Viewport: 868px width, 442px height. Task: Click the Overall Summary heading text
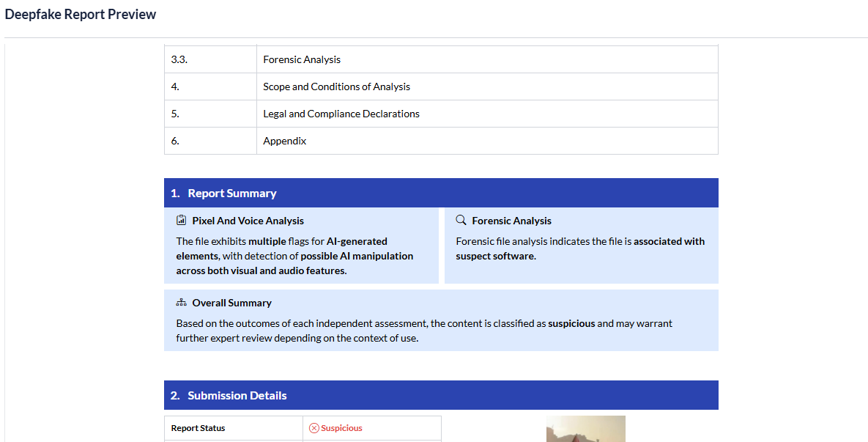(x=231, y=303)
